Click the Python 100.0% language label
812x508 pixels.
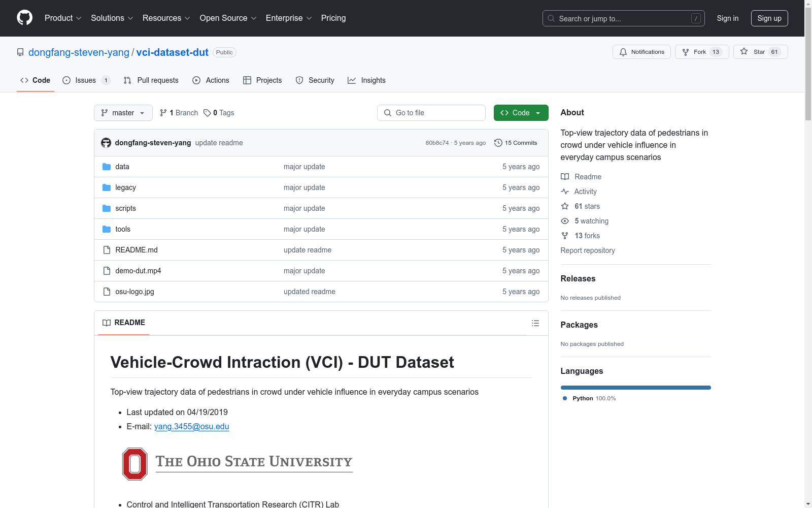tap(589, 398)
